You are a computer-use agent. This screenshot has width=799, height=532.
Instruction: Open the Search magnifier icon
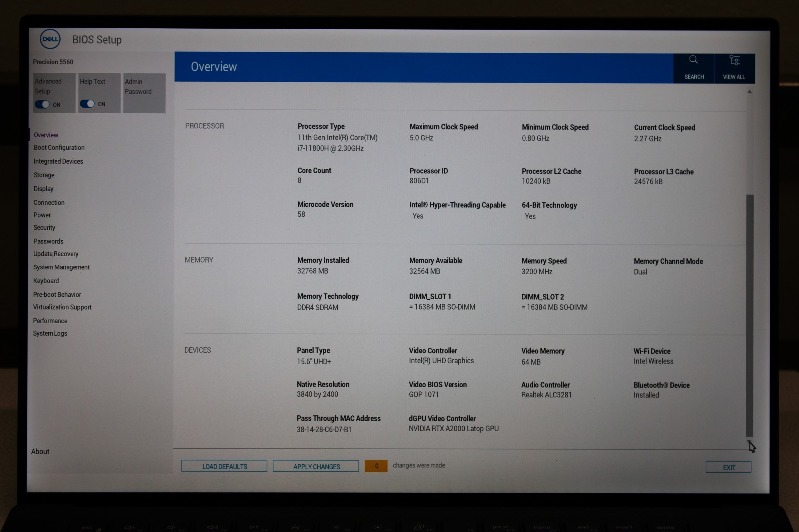click(693, 60)
